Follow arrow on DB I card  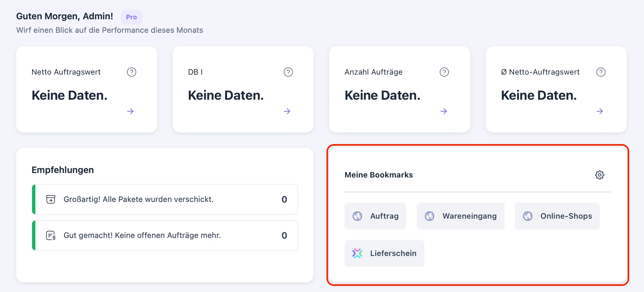pos(287,111)
